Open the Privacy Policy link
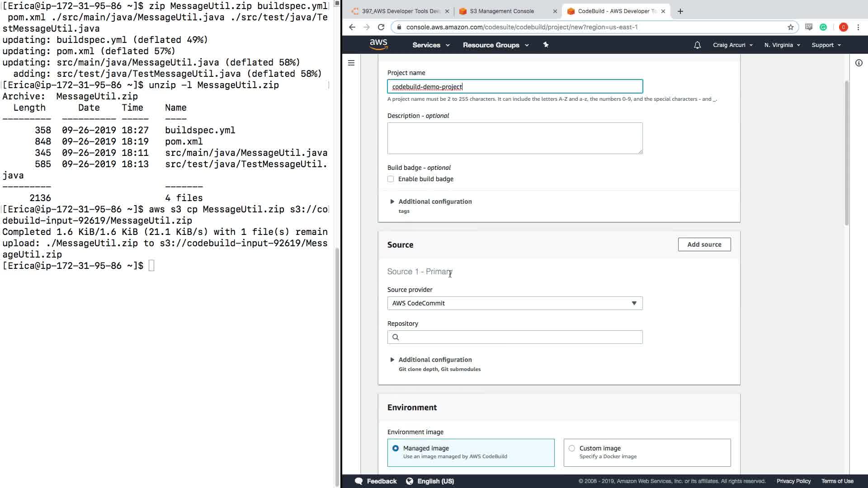 coord(793,481)
